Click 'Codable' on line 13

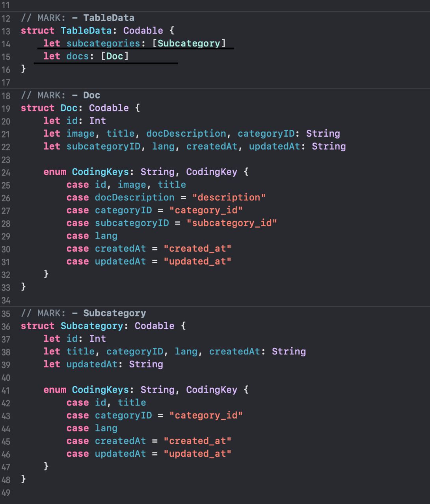point(143,30)
